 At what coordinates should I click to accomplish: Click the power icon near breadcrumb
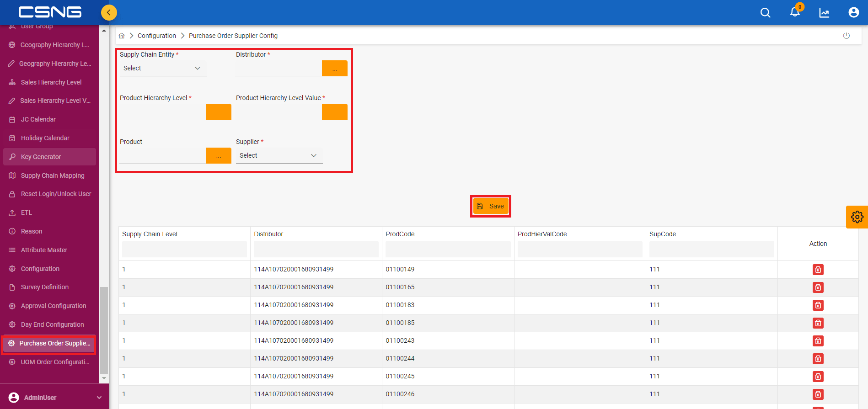(847, 36)
